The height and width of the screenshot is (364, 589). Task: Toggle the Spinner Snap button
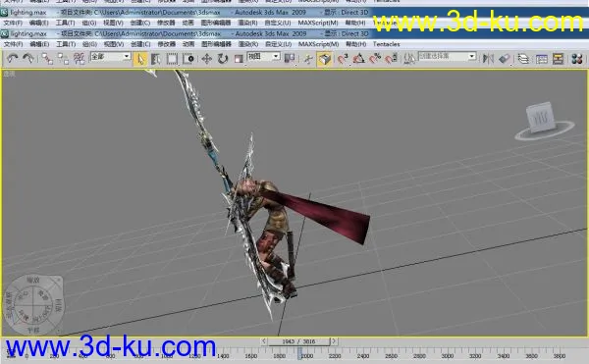[392, 59]
